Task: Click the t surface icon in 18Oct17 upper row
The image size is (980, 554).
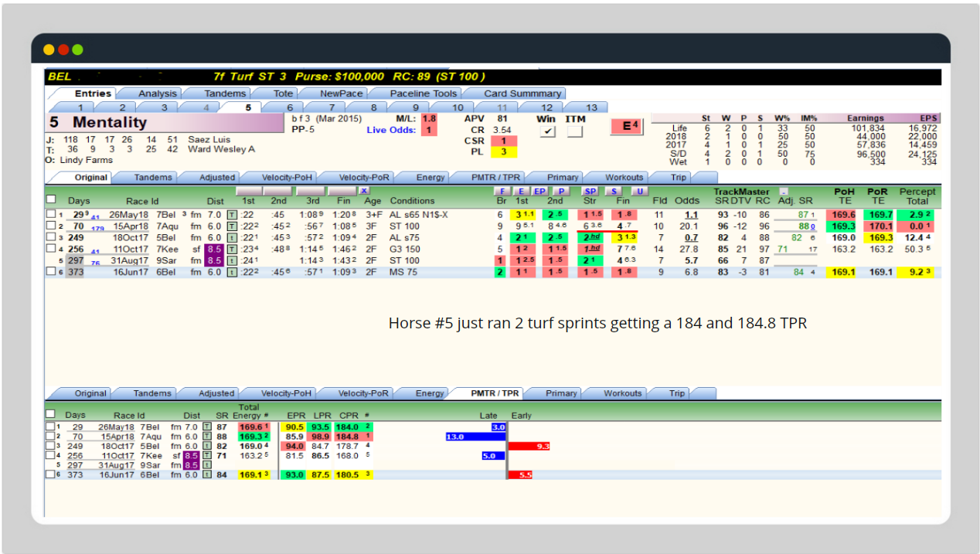Action: tap(232, 238)
